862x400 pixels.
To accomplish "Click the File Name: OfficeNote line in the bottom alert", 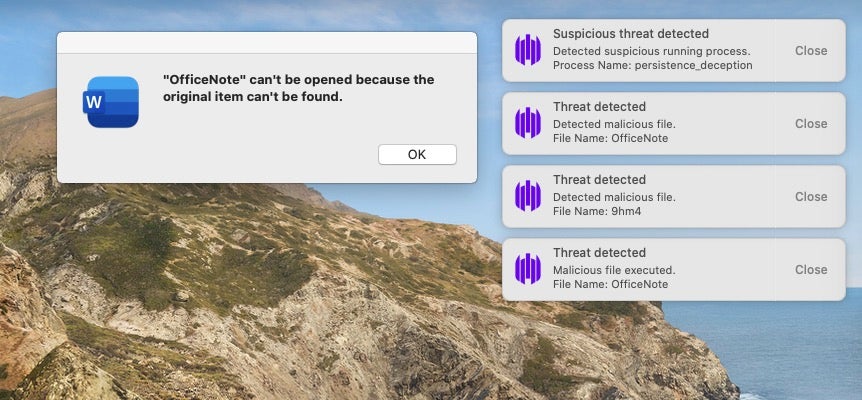I will 610,284.
